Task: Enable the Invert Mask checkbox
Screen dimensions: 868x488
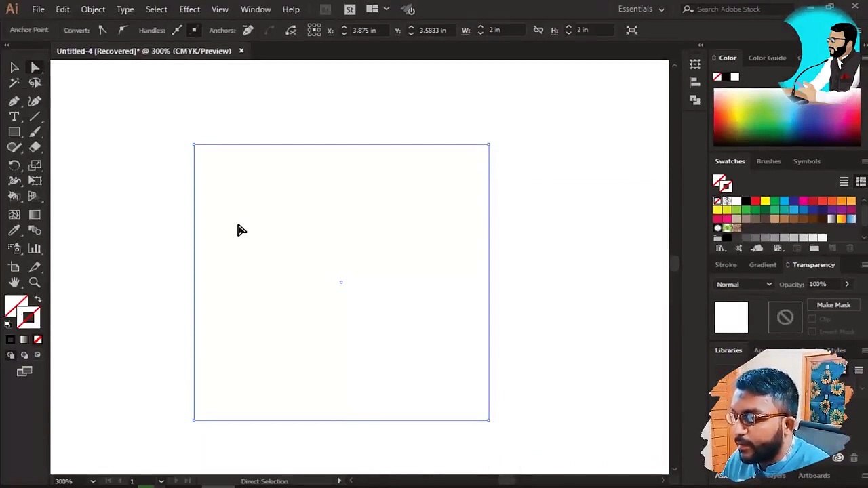Action: (812, 331)
